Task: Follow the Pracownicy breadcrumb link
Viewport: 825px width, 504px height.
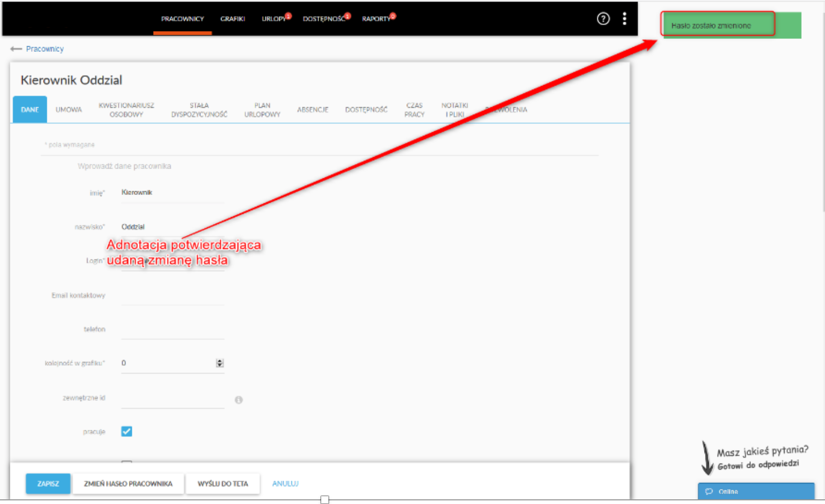Action: [x=45, y=49]
